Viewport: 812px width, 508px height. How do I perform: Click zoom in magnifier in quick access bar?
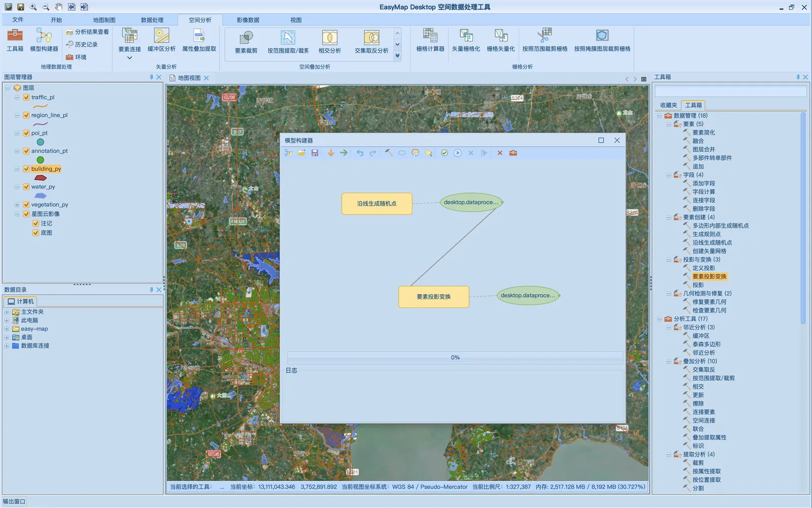click(x=33, y=7)
